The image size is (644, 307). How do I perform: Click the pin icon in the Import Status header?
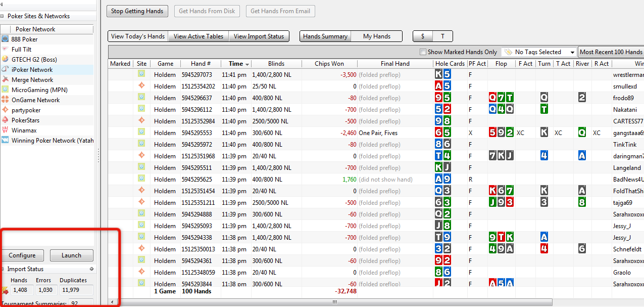click(91, 269)
